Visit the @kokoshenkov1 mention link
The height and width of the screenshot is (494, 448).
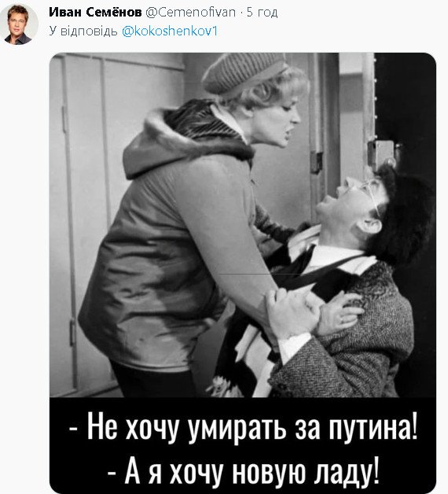click(x=170, y=31)
